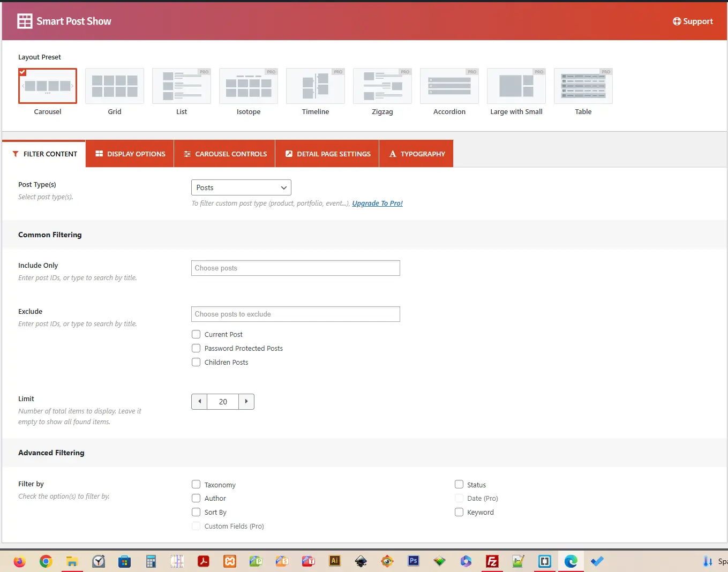Increase the Limit value with right arrow
The image size is (728, 572).
click(x=246, y=402)
